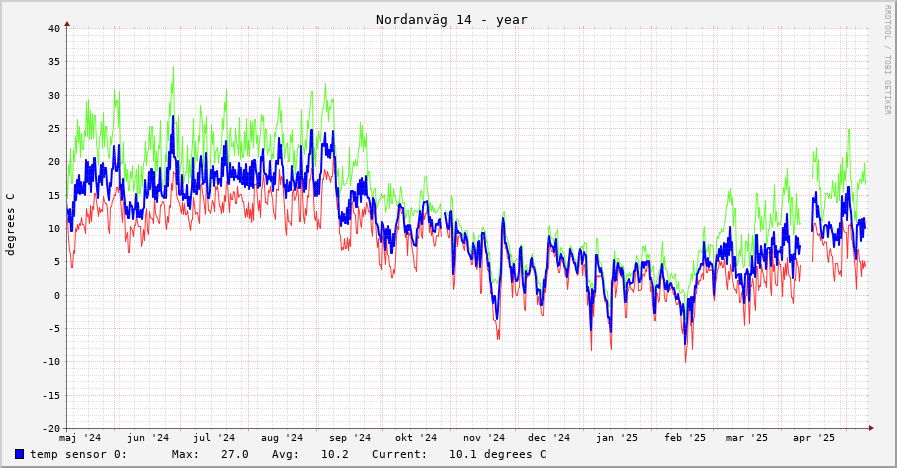Click the chart title 'Nordanväg 14 - year'
Screen dimensions: 897x468
click(451, 19)
